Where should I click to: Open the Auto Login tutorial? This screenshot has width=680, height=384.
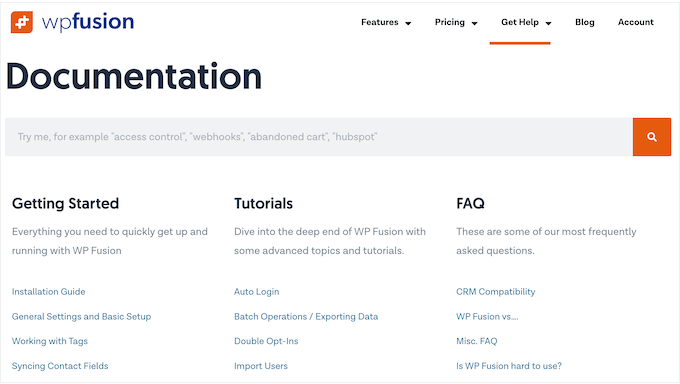click(257, 292)
